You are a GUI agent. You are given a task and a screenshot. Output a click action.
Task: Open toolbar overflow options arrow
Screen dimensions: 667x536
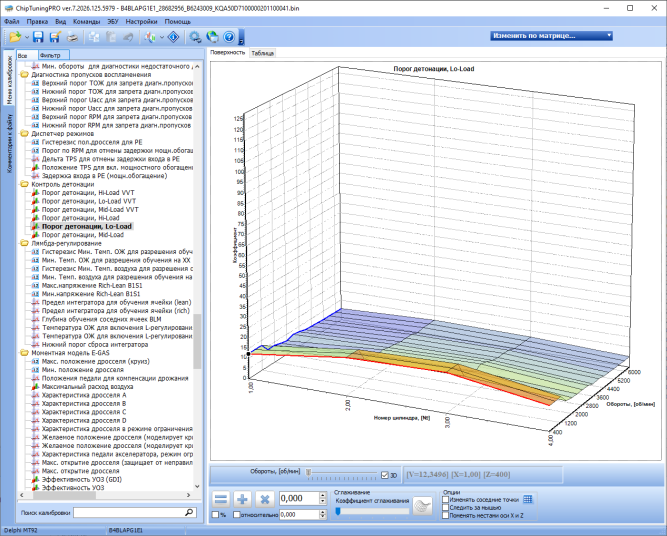click(241, 37)
